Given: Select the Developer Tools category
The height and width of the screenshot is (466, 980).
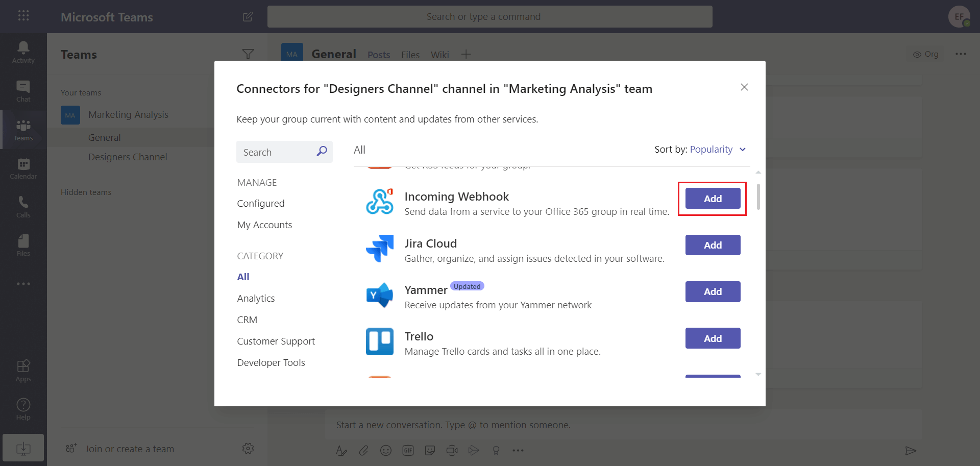Looking at the screenshot, I should coord(271,362).
